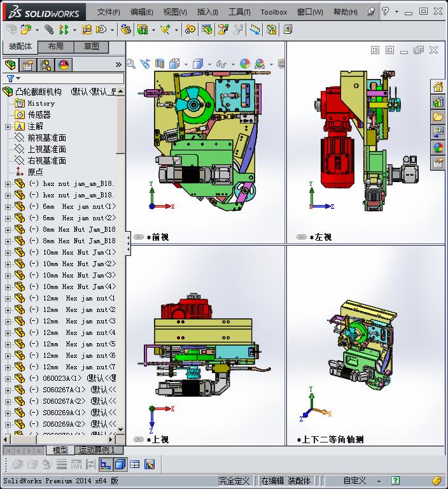Select 原点 origin in tree
This screenshot has width=448, height=489.
click(35, 172)
